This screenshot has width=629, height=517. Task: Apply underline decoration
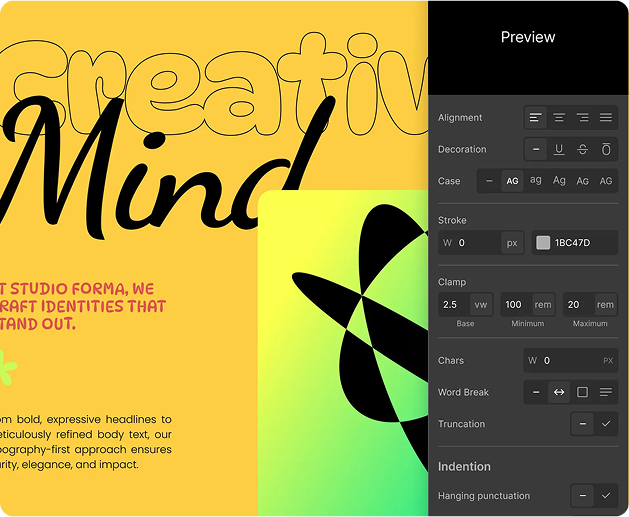[x=559, y=150]
